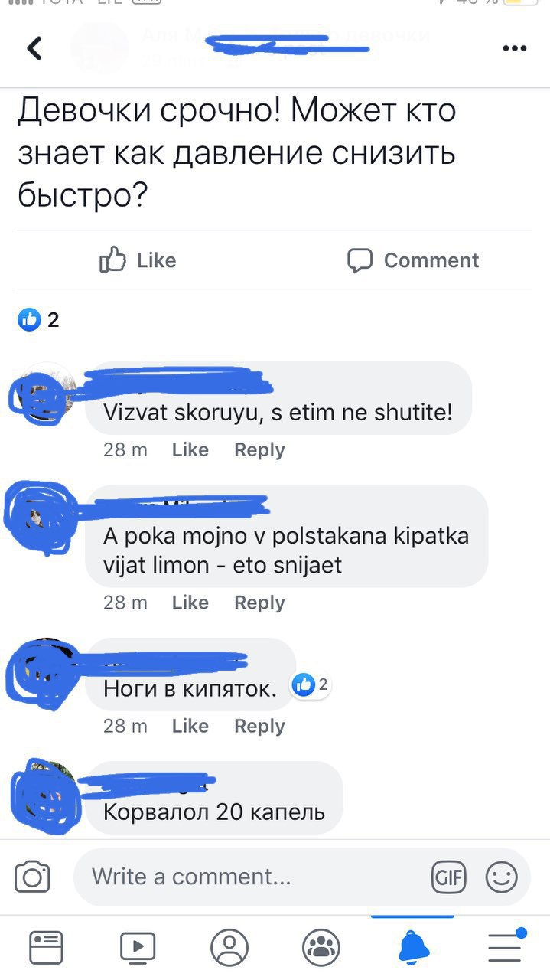Open the Profile tab icon

(229, 947)
